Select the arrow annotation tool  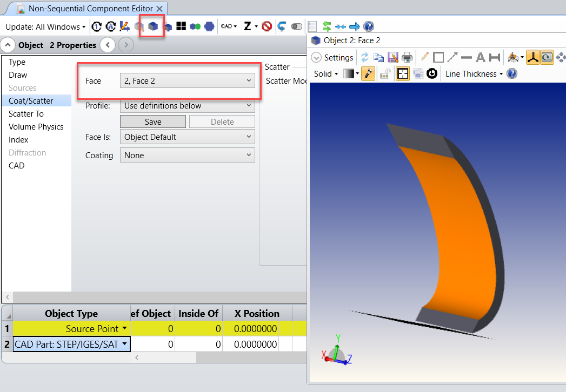452,57
